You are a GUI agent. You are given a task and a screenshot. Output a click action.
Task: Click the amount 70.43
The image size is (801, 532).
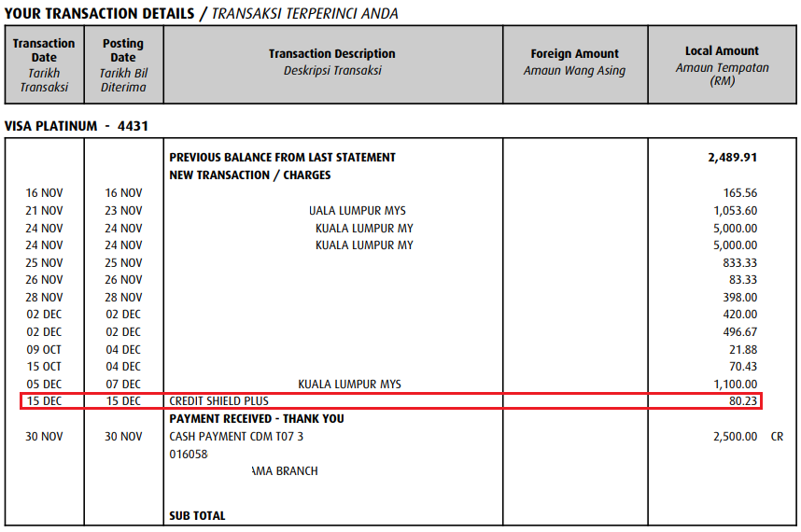(x=743, y=367)
